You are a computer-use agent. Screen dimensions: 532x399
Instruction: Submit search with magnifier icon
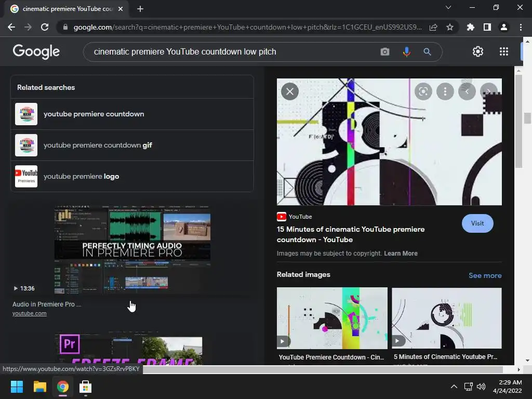427,52
